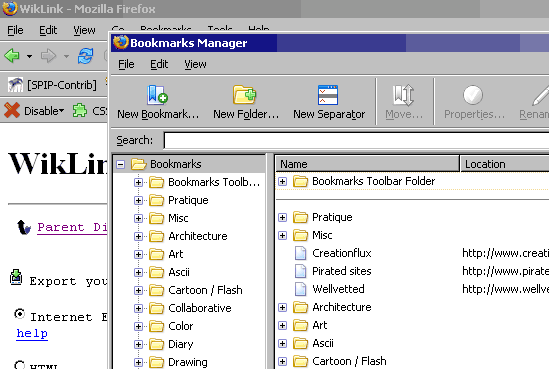Click the Location column header
The width and height of the screenshot is (549, 369).
505,163
